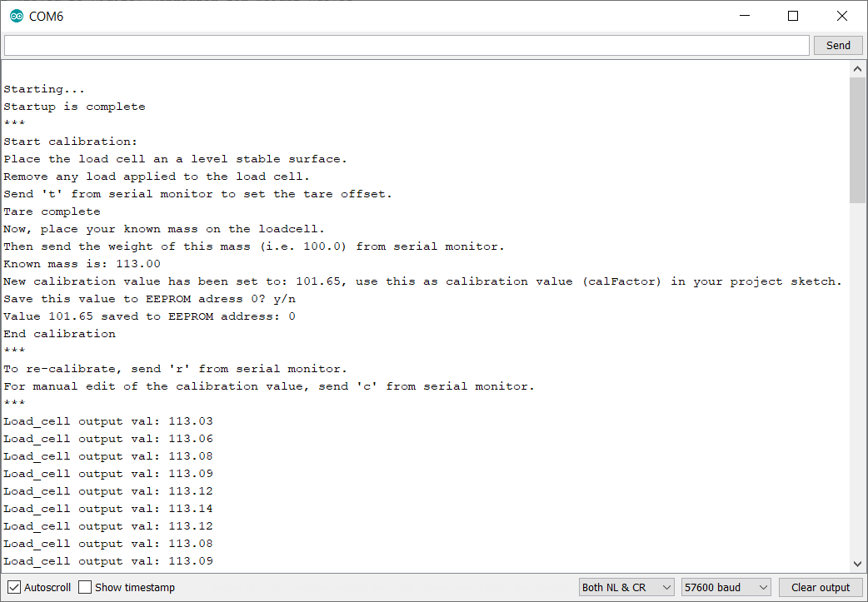Open the "Both NL & CR" line ending selector
This screenshot has width=868, height=602.
coord(626,587)
